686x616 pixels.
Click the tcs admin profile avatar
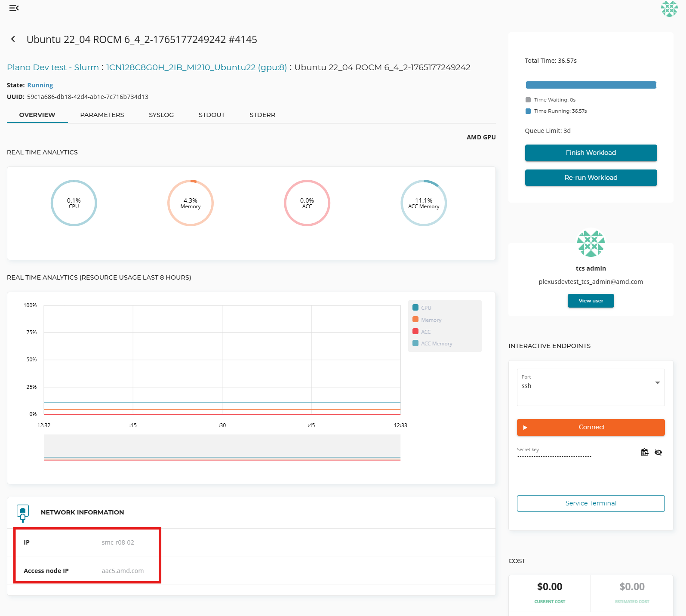[x=591, y=243]
